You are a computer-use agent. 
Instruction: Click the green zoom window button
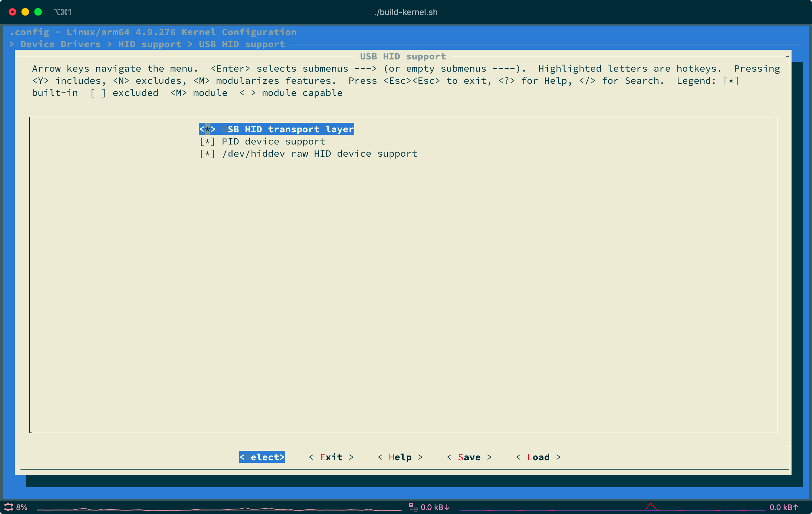point(38,12)
